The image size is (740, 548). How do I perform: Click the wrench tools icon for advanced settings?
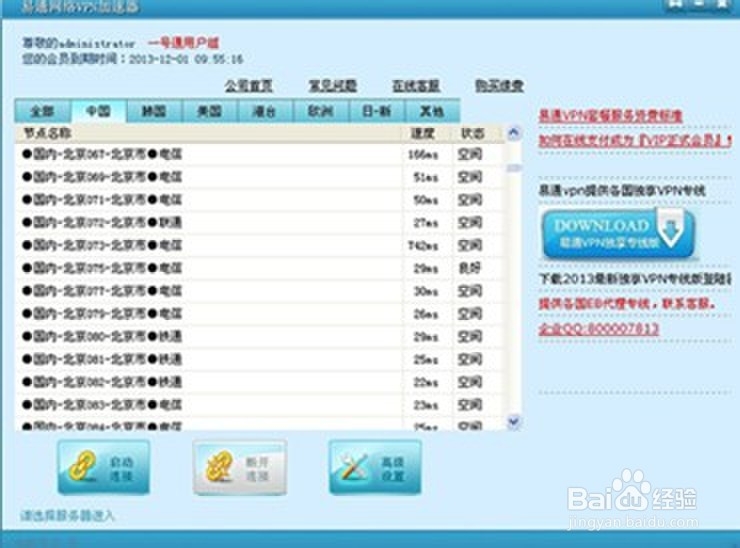(354, 467)
